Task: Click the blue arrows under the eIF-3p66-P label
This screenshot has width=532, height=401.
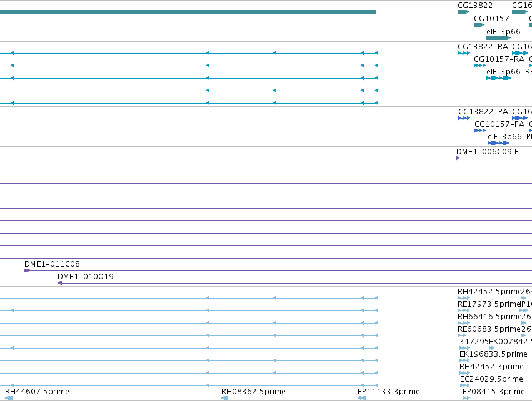Action: pos(498,143)
